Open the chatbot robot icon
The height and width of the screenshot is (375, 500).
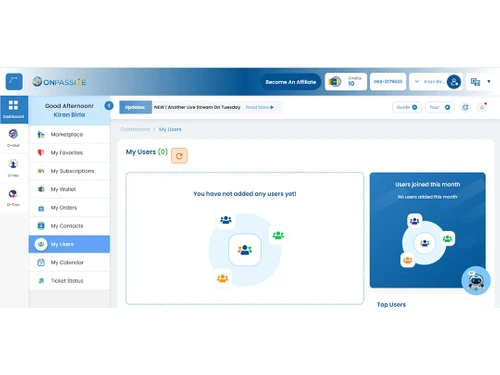coord(476,280)
